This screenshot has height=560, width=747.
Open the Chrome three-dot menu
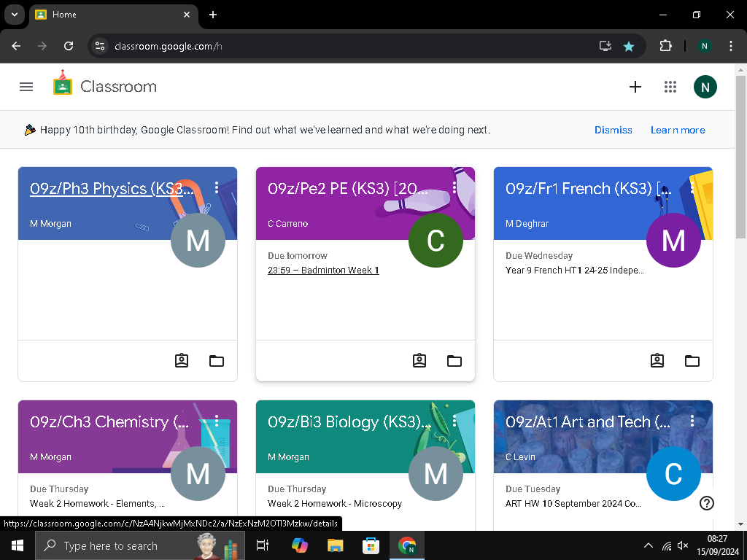point(730,46)
